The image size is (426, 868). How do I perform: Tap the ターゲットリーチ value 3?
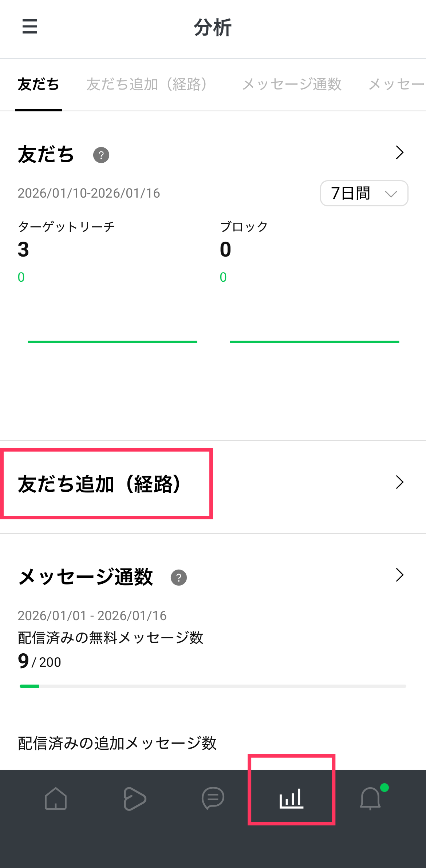coord(24,250)
